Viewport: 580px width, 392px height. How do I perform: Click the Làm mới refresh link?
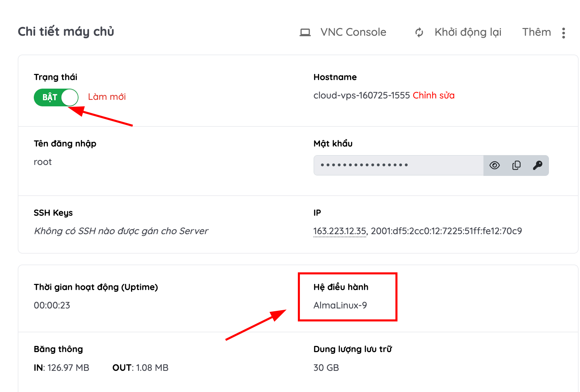107,97
